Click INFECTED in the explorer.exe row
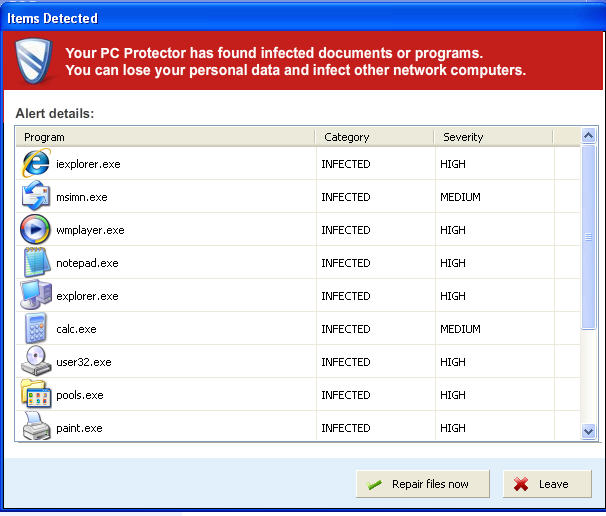This screenshot has width=606, height=516. click(x=346, y=296)
